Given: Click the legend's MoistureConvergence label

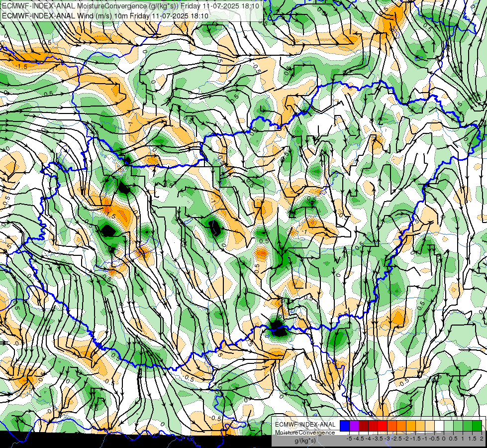Looking at the screenshot, I should pyautogui.click(x=305, y=433).
